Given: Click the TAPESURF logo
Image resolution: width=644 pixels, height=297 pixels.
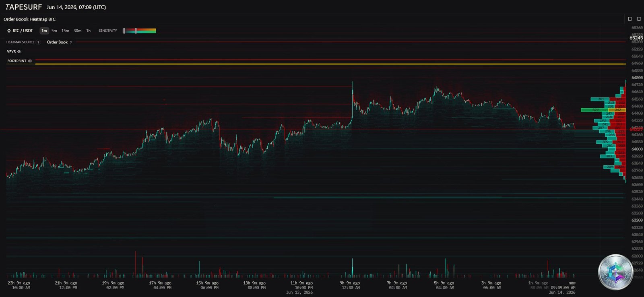Looking at the screenshot, I should coord(23,7).
